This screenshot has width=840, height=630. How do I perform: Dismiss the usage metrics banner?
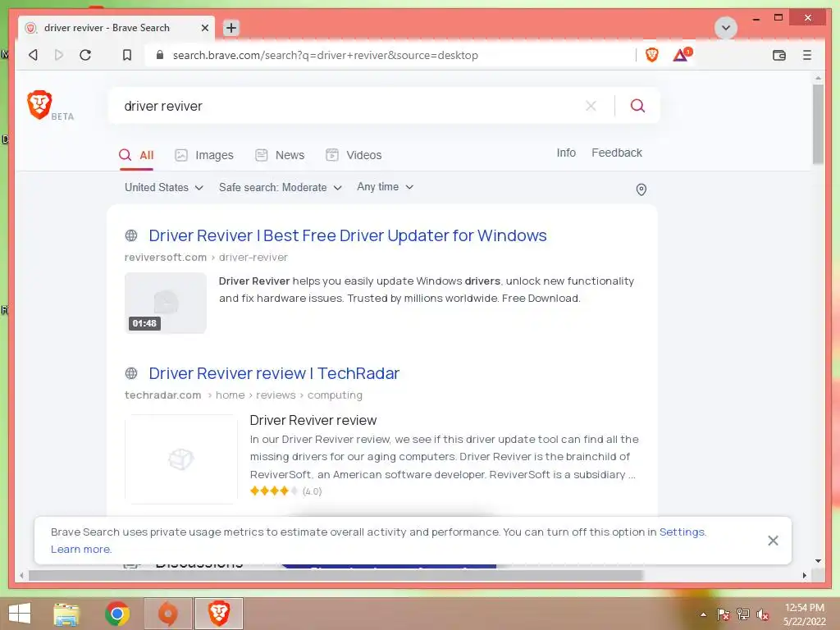point(773,541)
